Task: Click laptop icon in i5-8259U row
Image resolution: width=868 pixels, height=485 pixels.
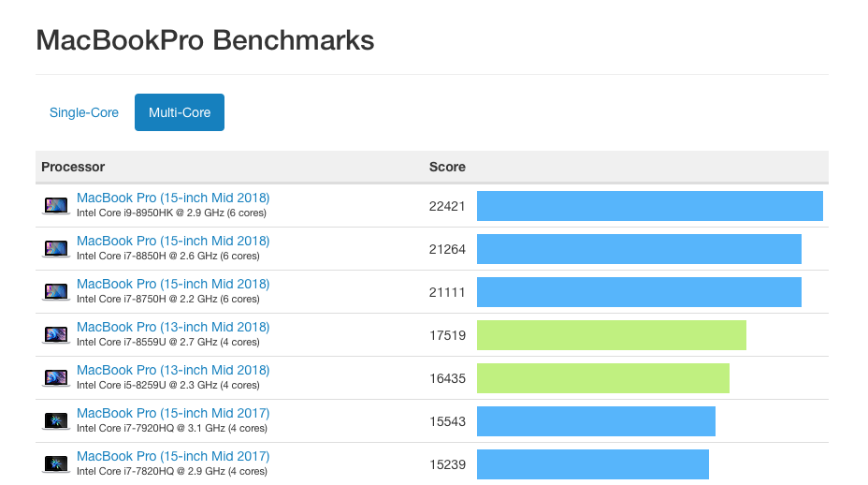Action: tap(56, 378)
